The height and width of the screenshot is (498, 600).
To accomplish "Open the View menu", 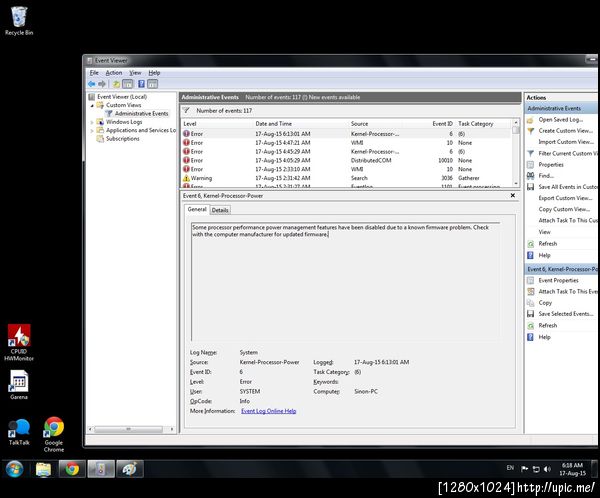I will pyautogui.click(x=135, y=73).
